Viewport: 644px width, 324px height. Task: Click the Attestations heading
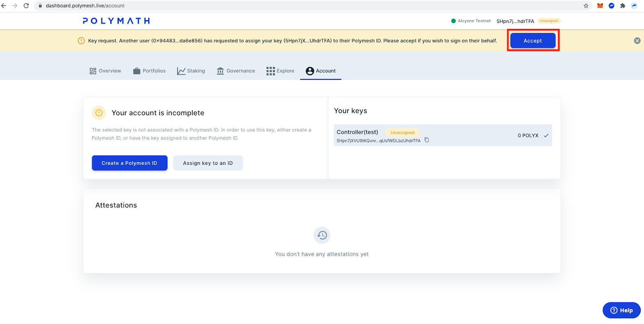point(116,206)
